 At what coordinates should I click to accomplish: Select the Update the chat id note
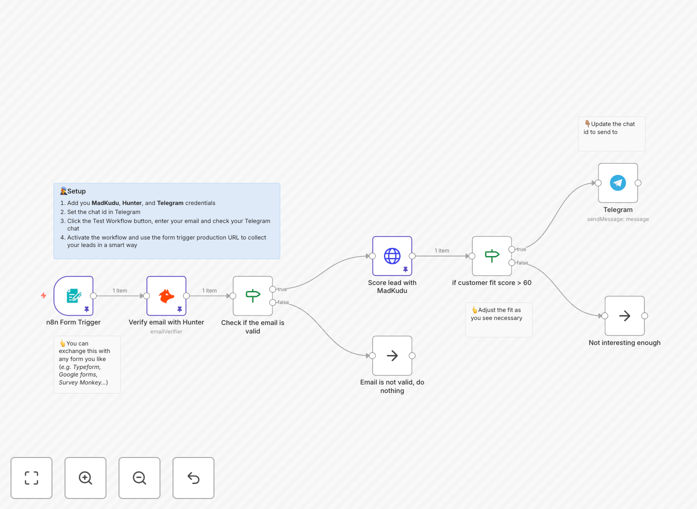612,134
